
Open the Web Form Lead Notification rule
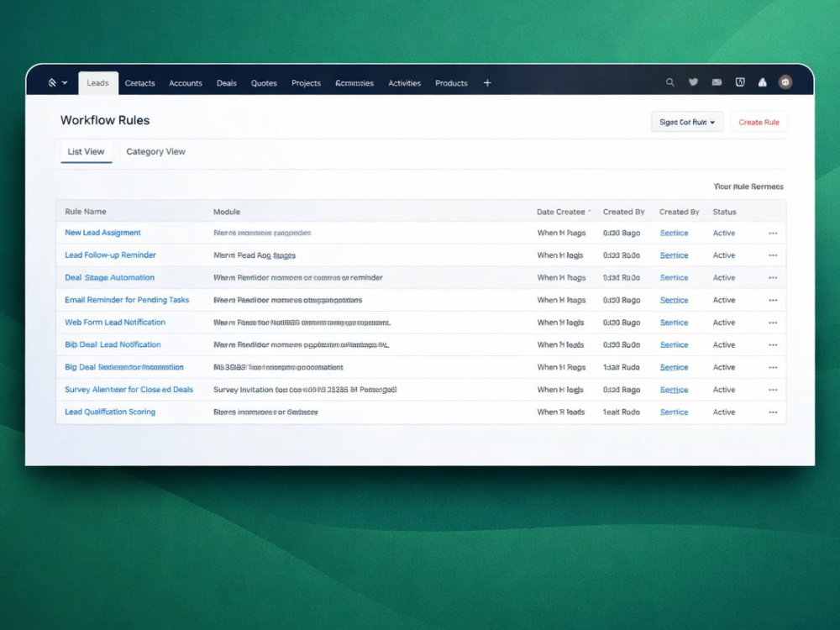point(115,323)
